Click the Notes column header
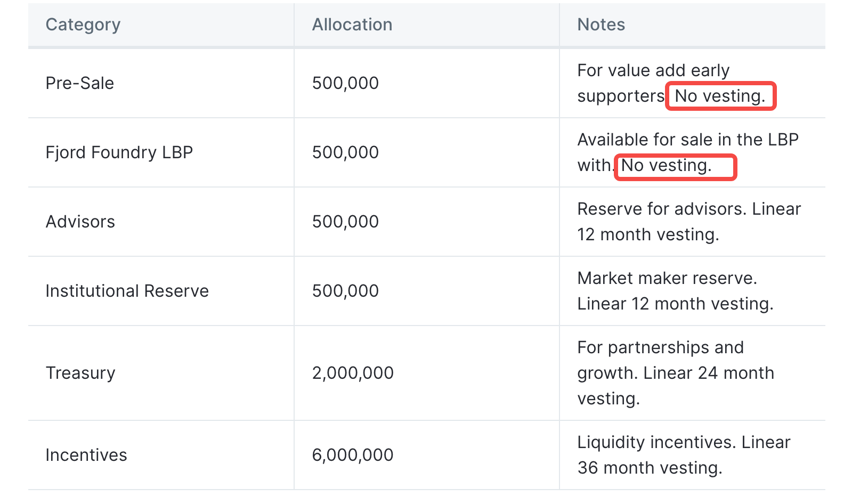This screenshot has height=504, width=860. pos(601,25)
